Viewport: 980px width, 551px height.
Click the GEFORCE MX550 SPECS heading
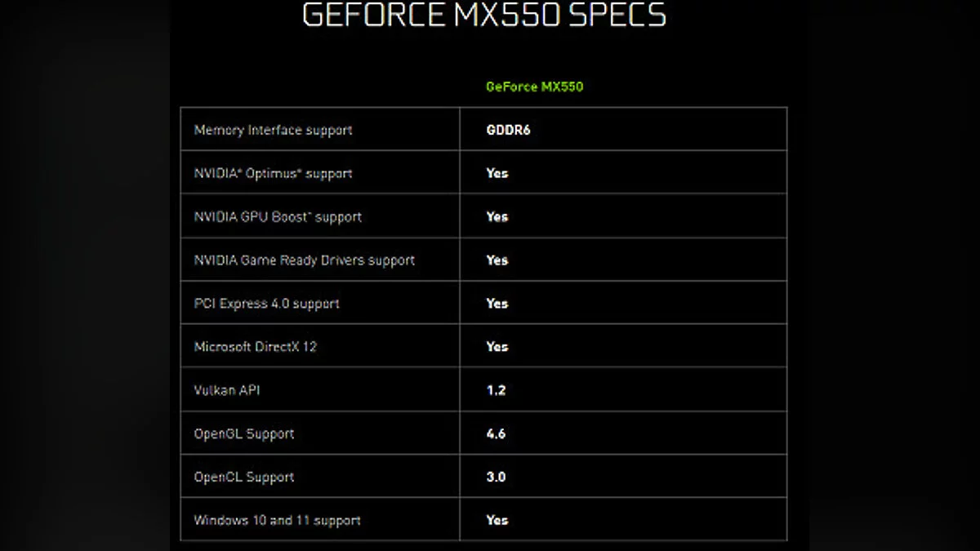[483, 15]
